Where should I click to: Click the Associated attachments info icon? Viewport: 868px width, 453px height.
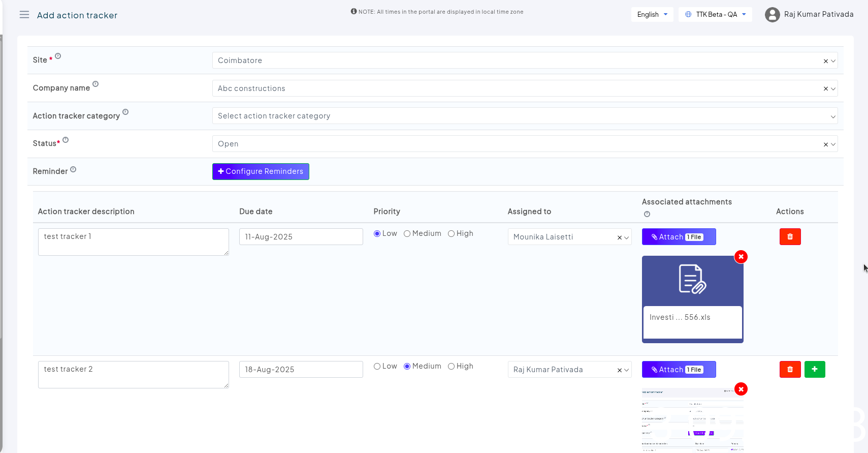pos(647,214)
